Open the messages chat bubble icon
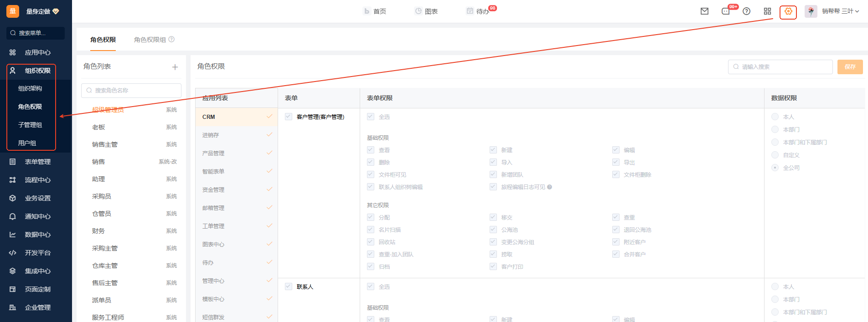 coord(726,11)
